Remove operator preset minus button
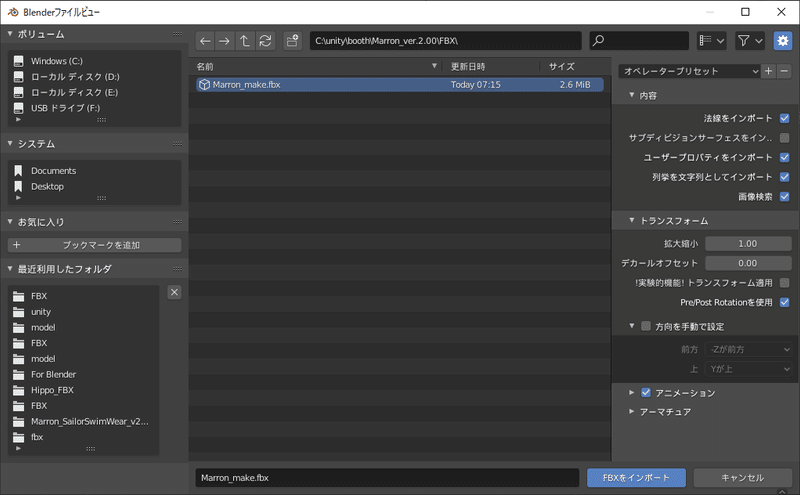800x495 pixels. point(784,71)
